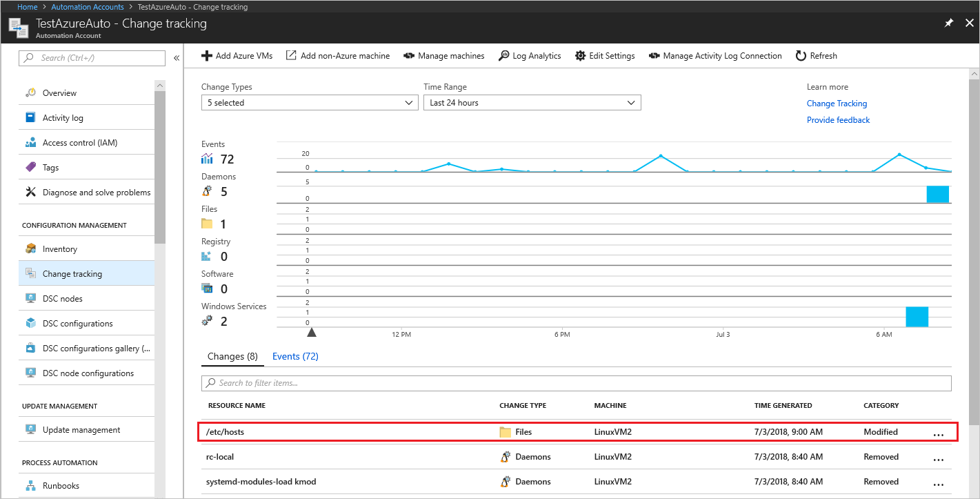The height and width of the screenshot is (499, 980).
Task: Click the Log Analytics icon
Action: pos(503,55)
